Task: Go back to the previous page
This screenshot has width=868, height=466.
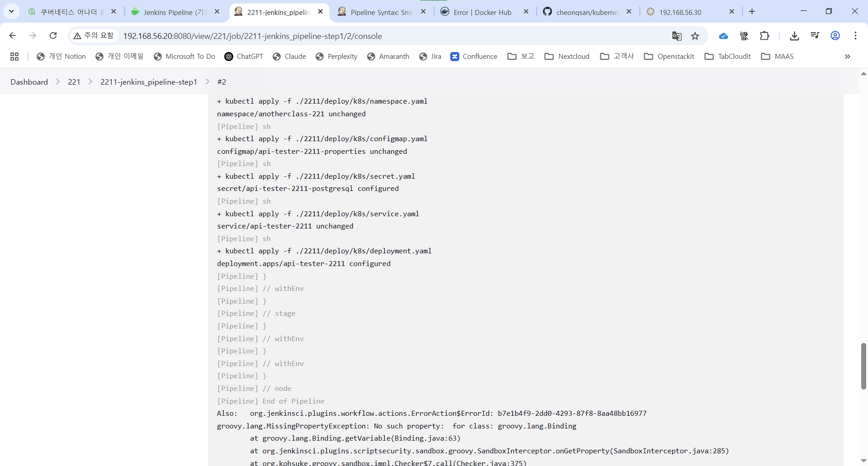Action: (x=13, y=36)
